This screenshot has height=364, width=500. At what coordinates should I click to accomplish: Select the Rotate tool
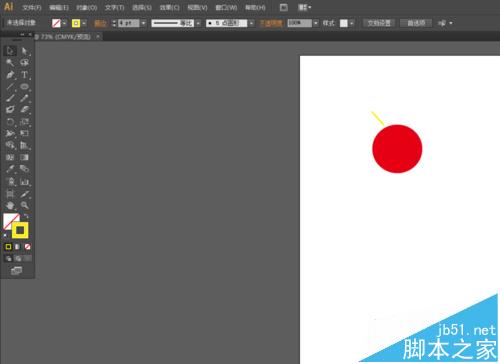[x=10, y=122]
